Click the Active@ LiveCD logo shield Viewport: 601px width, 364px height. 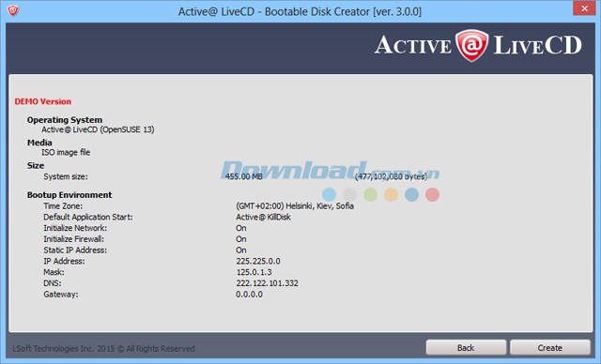point(471,46)
